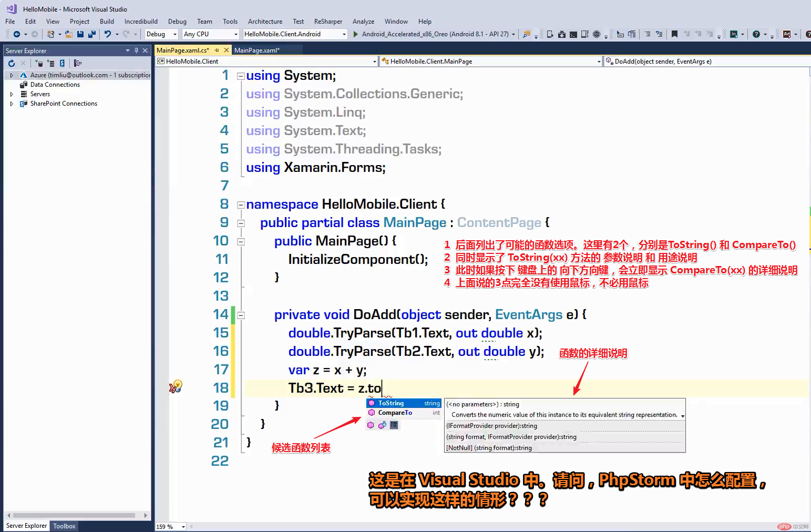The image size is (811, 532).
Task: Open the editor zoom 159 % dropdown
Action: (183, 527)
